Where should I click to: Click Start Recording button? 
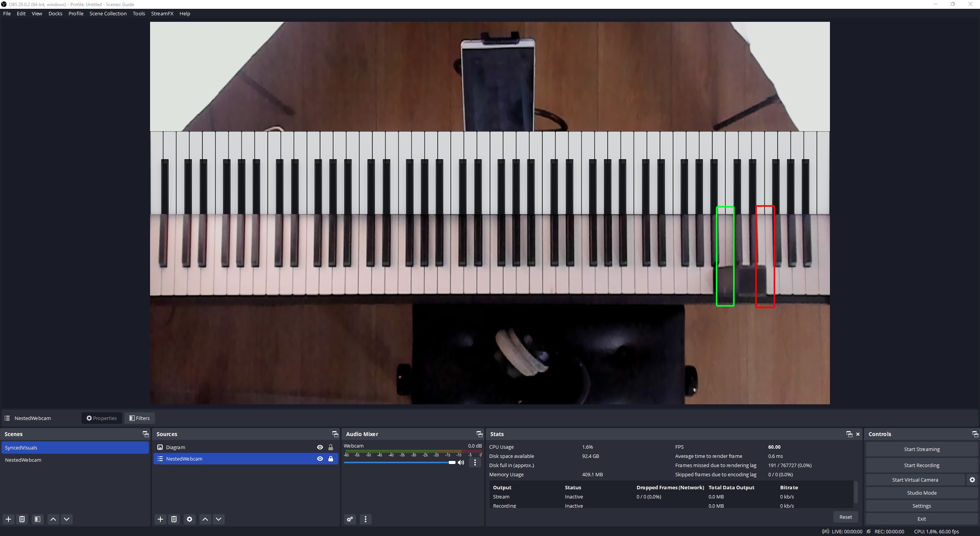point(921,465)
